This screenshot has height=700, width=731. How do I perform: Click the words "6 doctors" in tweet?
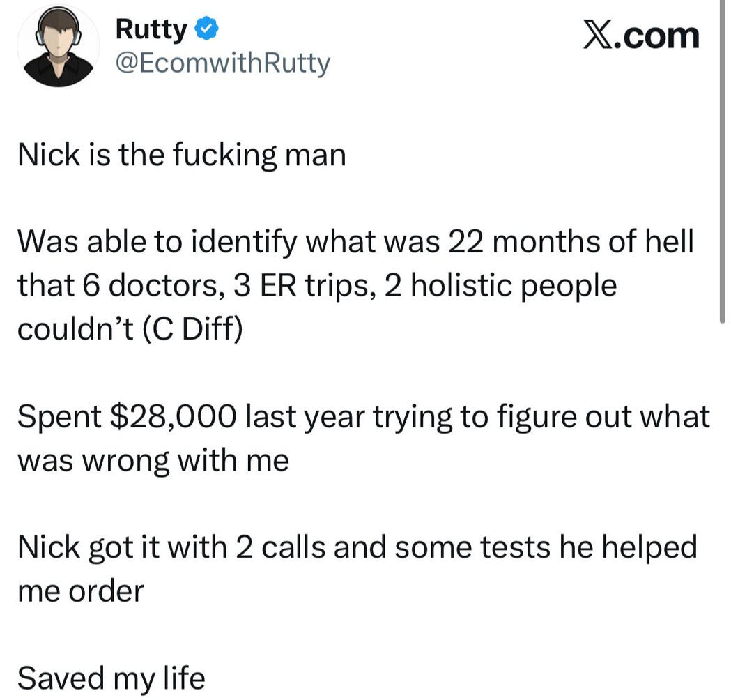(139, 286)
